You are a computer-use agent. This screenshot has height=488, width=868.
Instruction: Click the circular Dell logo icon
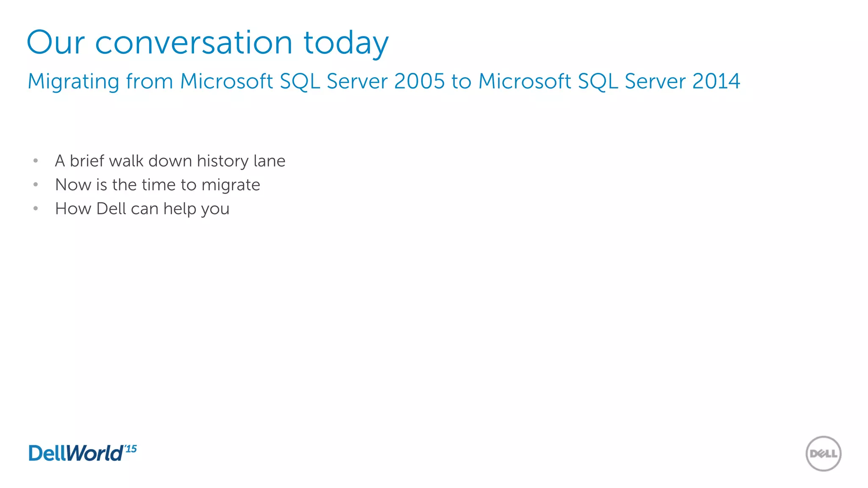click(x=823, y=454)
